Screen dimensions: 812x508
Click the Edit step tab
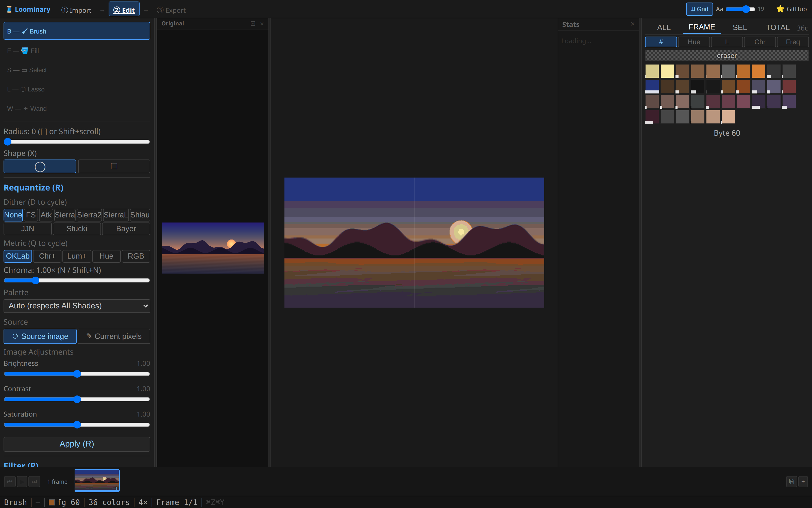[124, 10]
